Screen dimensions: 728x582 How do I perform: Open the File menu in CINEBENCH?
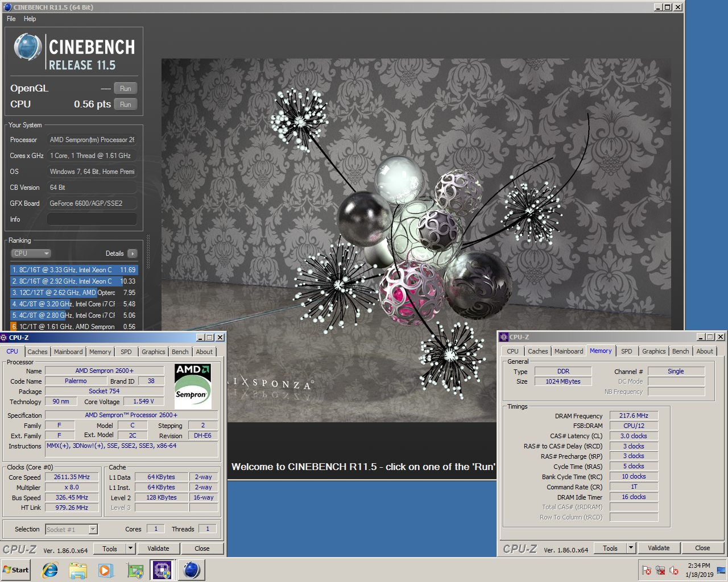pyautogui.click(x=11, y=19)
